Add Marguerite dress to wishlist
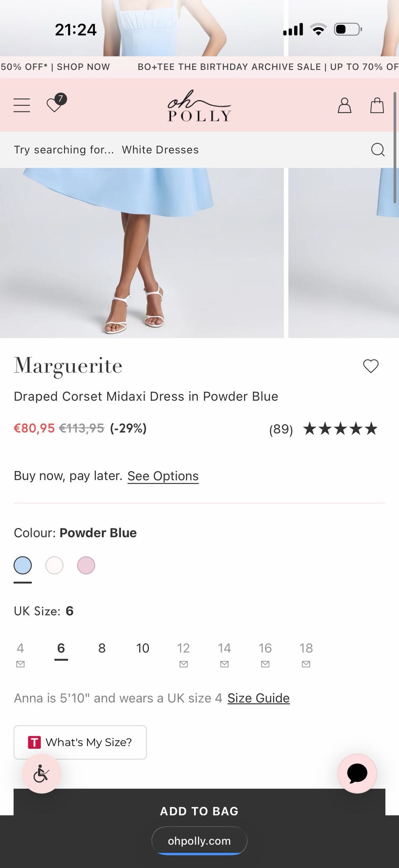Image resolution: width=399 pixels, height=868 pixels. coord(371,366)
